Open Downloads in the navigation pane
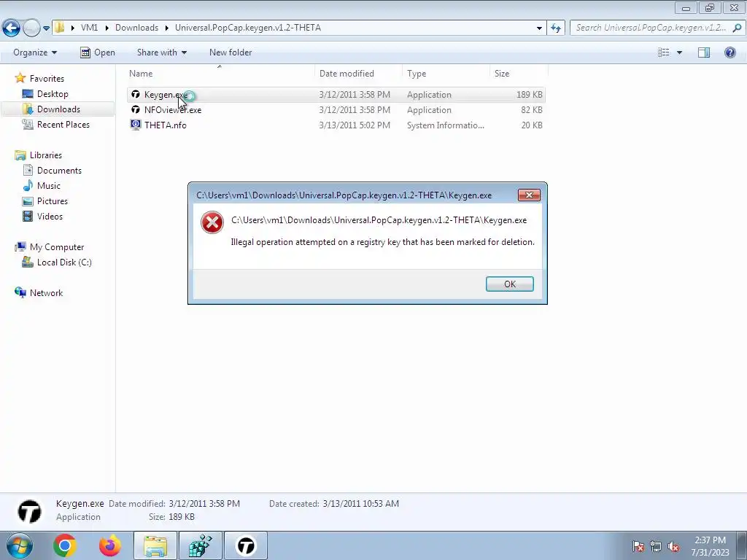 [58, 109]
